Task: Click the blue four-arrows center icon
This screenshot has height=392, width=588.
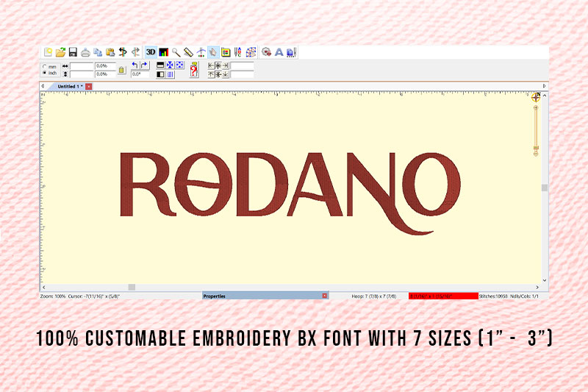Action: coord(170,65)
